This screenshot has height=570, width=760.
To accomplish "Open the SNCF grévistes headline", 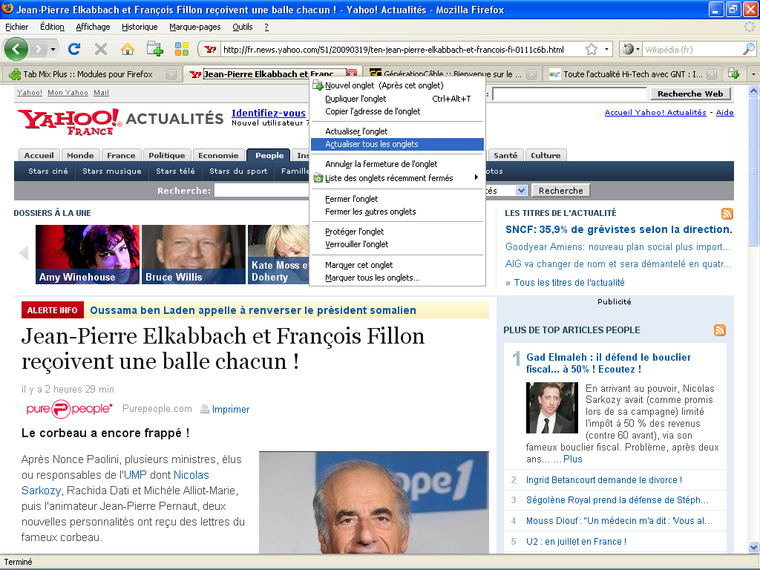I will 619,229.
